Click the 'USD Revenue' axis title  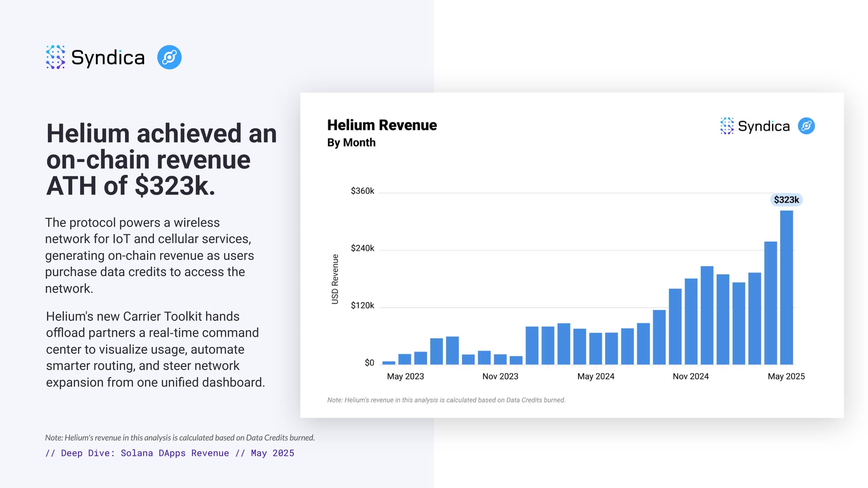tap(335, 279)
